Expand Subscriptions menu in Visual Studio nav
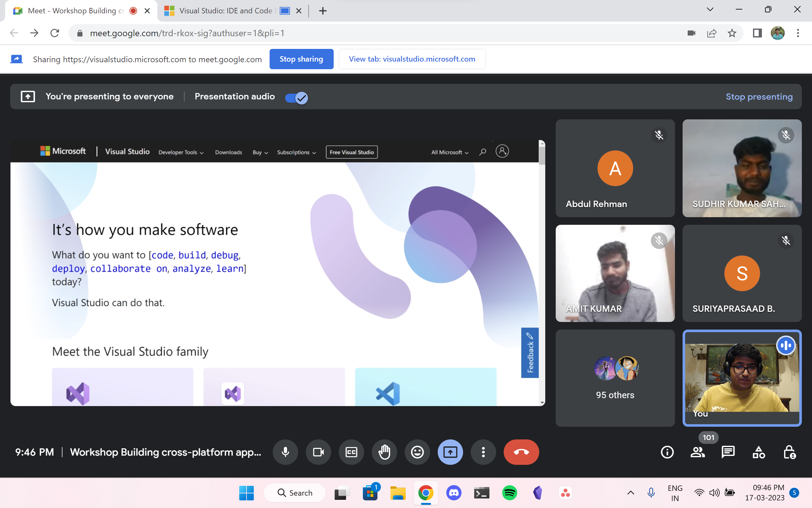 [x=296, y=152]
